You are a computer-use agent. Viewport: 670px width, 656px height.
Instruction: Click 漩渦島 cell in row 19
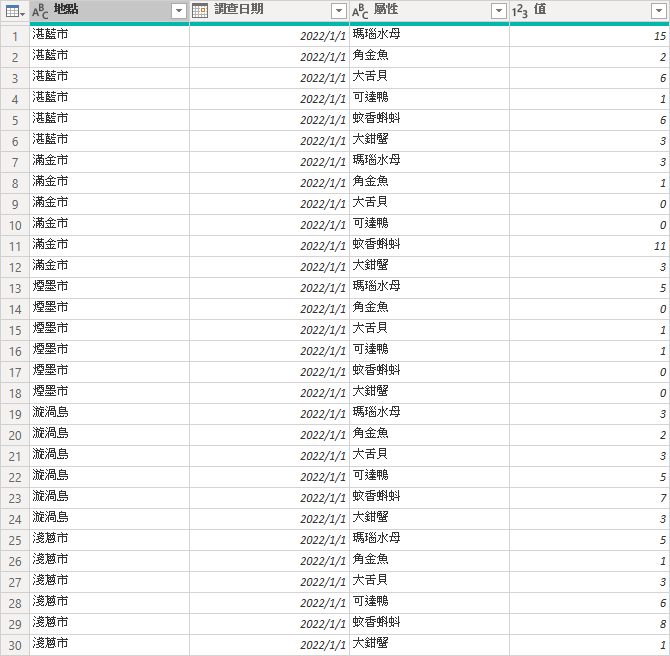point(109,415)
